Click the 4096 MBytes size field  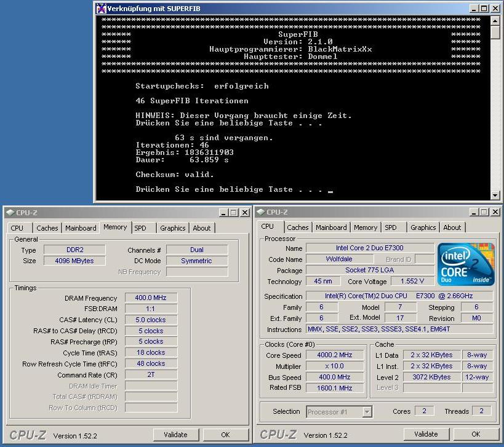[x=74, y=261]
